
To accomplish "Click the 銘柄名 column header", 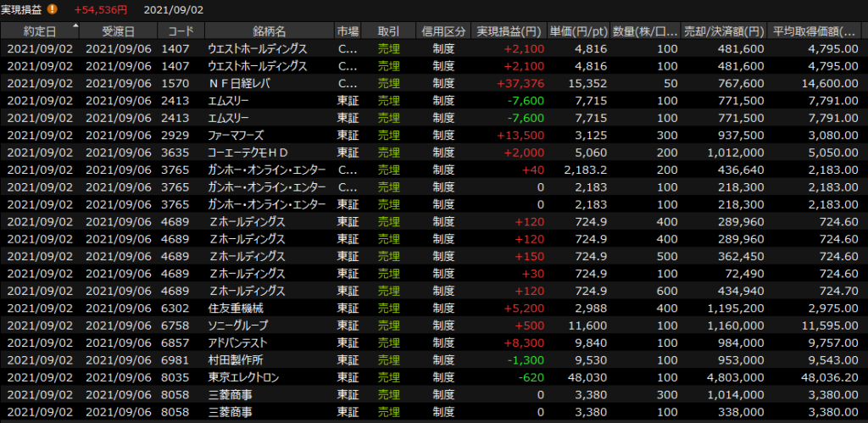I will (269, 31).
